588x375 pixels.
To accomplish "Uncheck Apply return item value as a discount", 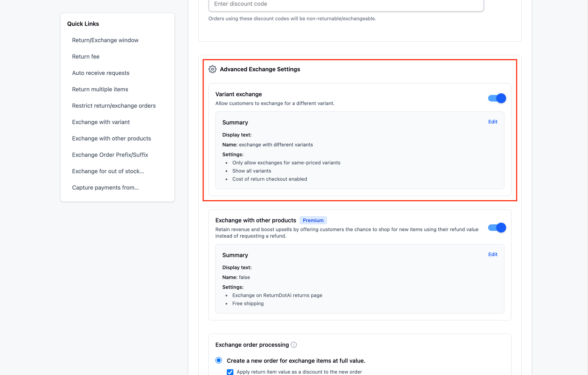I will tap(230, 372).
